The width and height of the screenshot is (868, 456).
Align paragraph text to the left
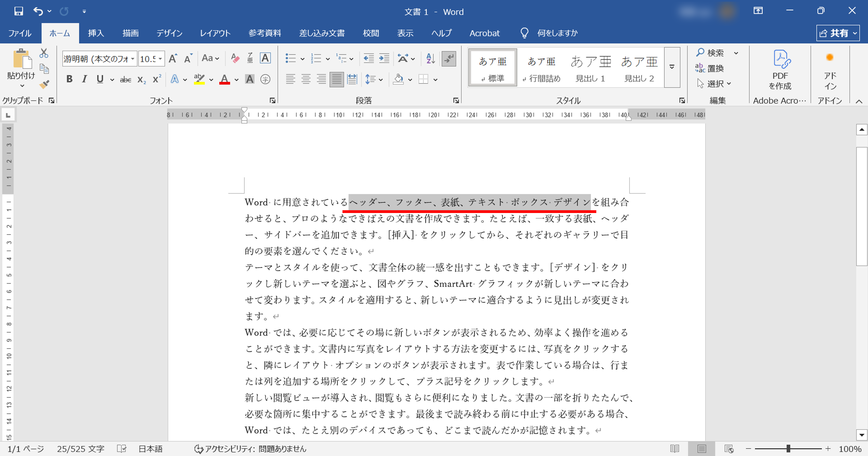click(x=290, y=79)
